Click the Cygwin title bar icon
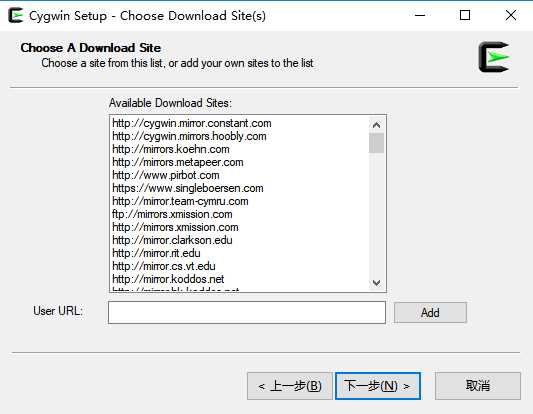 [16, 16]
